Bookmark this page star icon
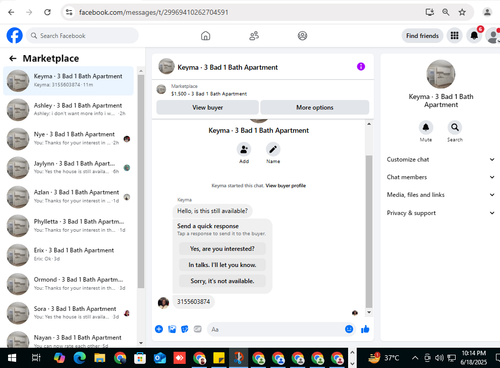Screen dimensions: 500x368 coord(462,12)
